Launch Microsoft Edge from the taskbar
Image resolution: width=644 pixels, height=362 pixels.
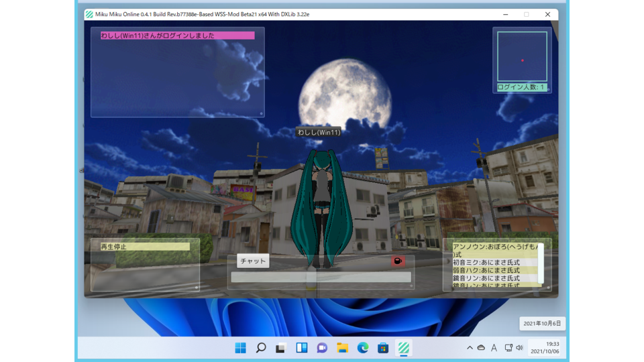coord(363,348)
